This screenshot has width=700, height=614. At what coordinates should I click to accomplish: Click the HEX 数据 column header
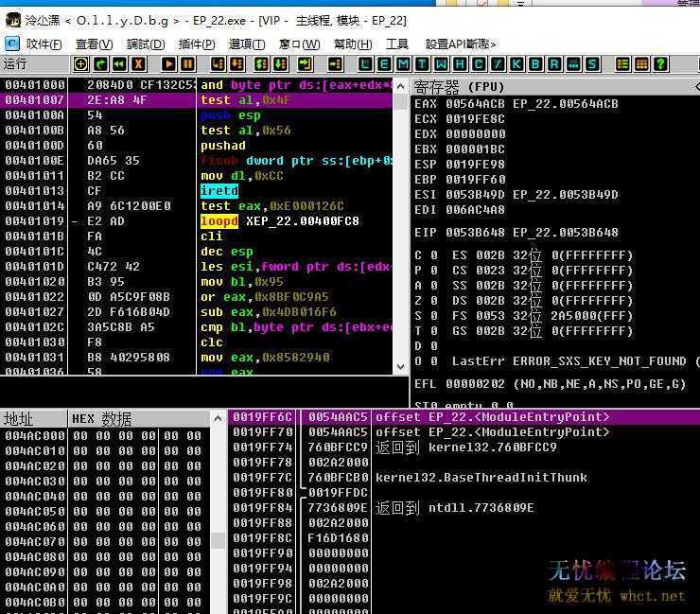102,419
